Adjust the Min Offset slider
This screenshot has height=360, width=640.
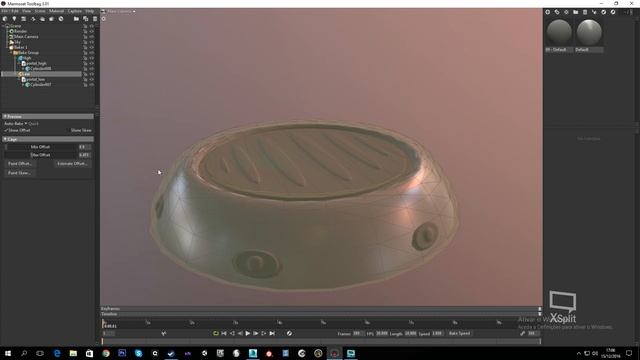41,147
